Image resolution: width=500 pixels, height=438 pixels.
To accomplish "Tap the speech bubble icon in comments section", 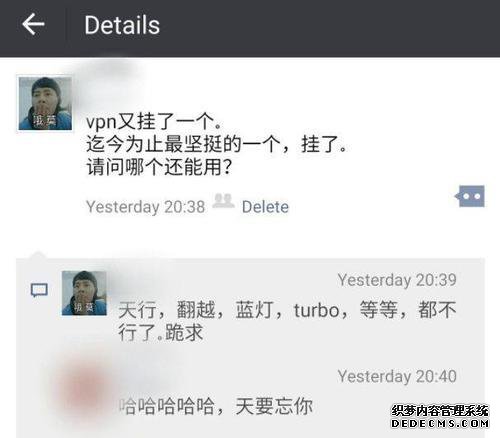I will pyautogui.click(x=39, y=290).
